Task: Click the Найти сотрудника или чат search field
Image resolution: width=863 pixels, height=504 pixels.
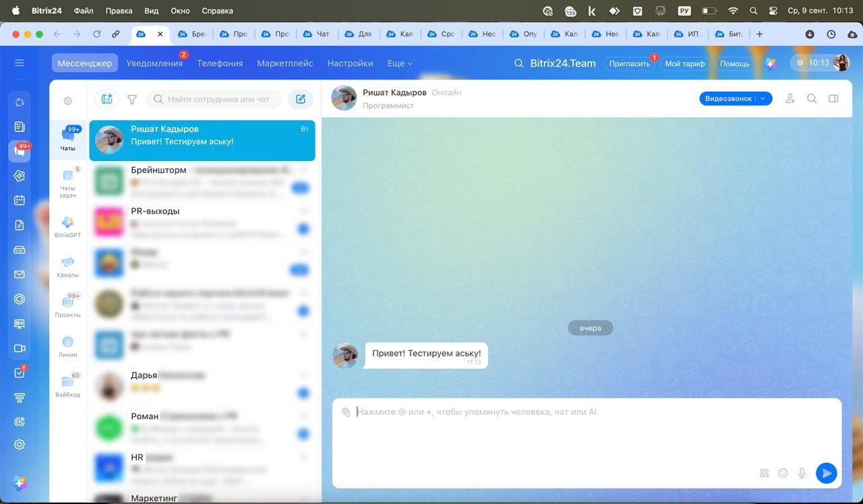Action: 214,99
